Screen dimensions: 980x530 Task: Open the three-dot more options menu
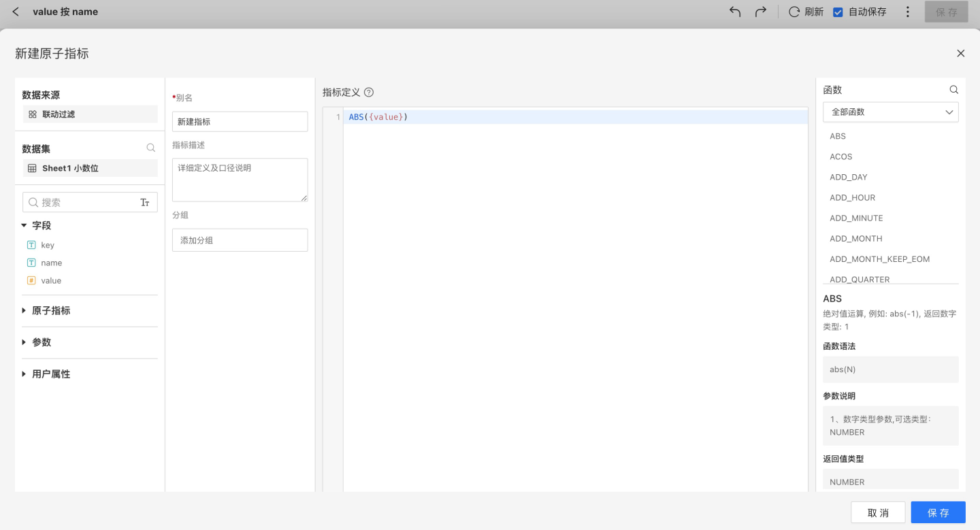tap(907, 12)
